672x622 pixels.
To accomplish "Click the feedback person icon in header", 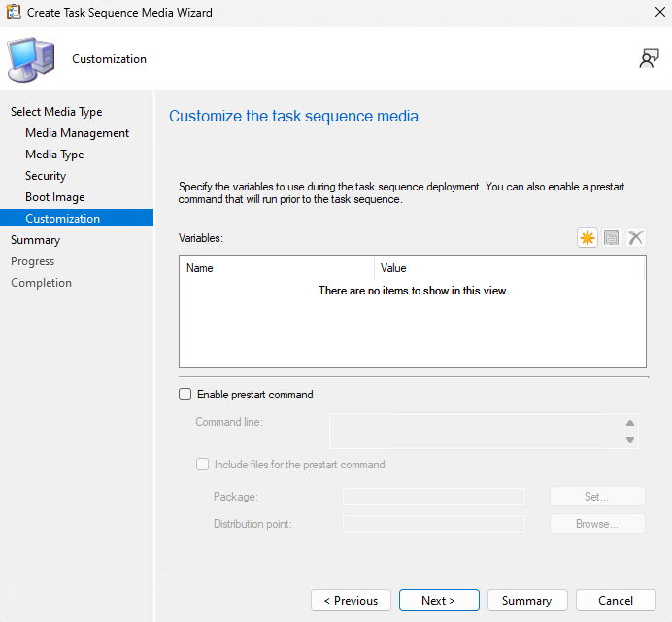I will (649, 59).
